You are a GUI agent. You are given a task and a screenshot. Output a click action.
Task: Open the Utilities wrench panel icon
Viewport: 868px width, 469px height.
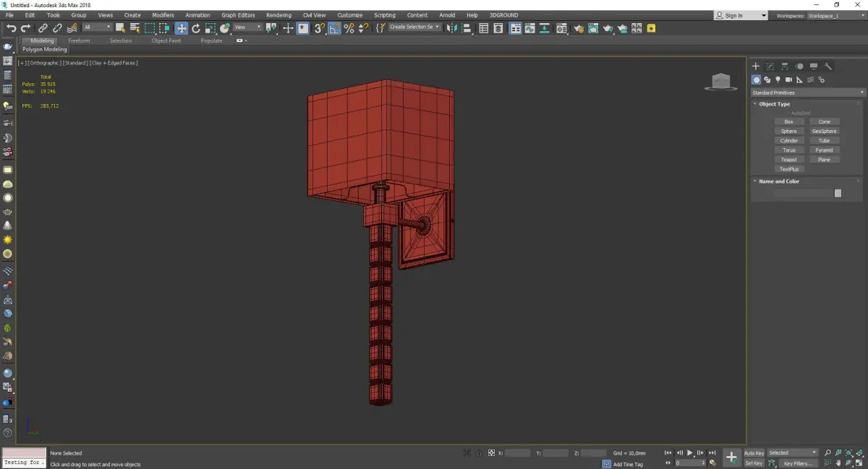(828, 66)
